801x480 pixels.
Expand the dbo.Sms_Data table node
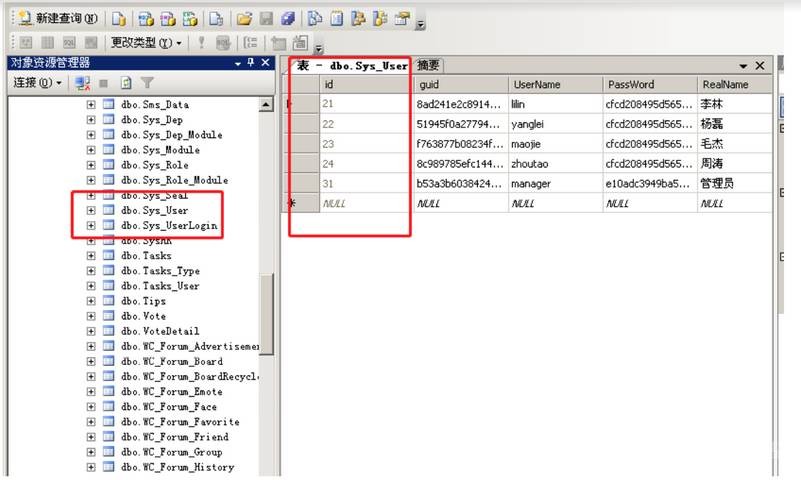[91, 105]
